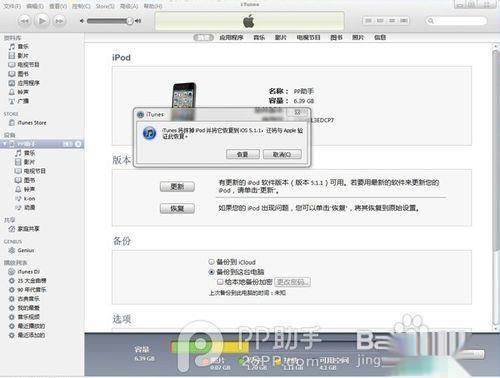Screen dimensions: 500x378
Task: Click the previous track button
Action: point(24,21)
